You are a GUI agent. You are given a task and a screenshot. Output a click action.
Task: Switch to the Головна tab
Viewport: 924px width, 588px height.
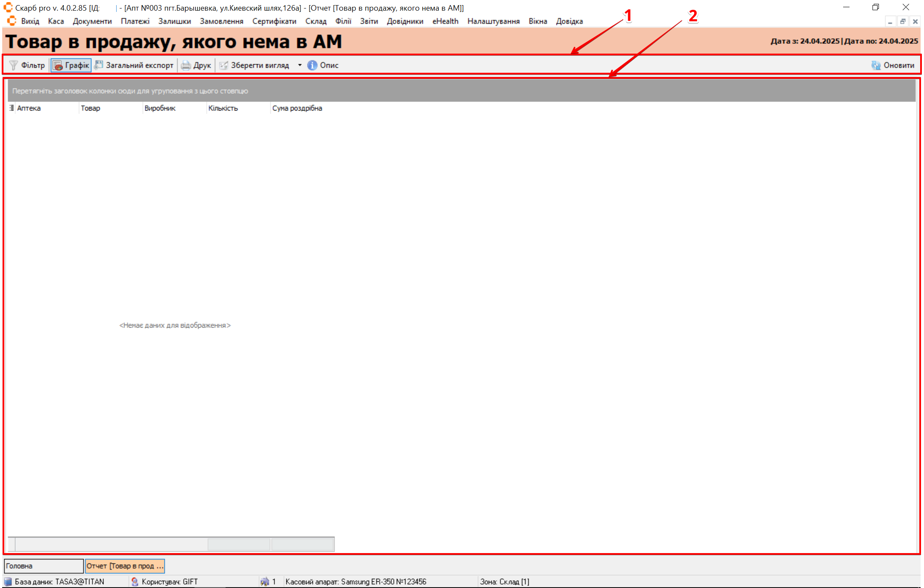click(43, 566)
